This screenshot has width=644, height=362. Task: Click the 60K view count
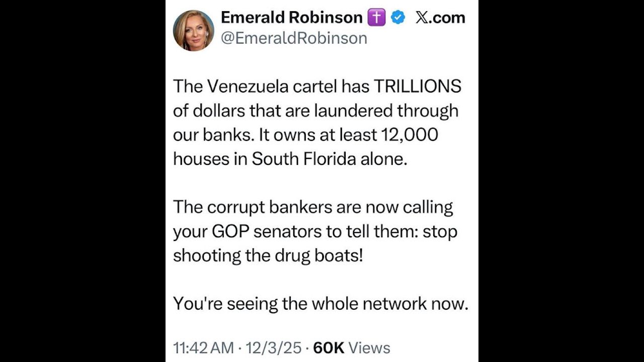tap(329, 348)
